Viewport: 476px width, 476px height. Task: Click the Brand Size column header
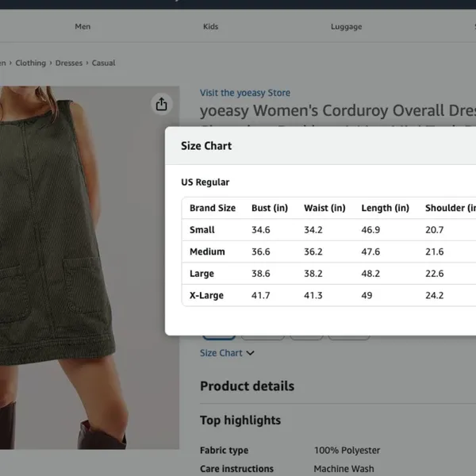pos(213,208)
